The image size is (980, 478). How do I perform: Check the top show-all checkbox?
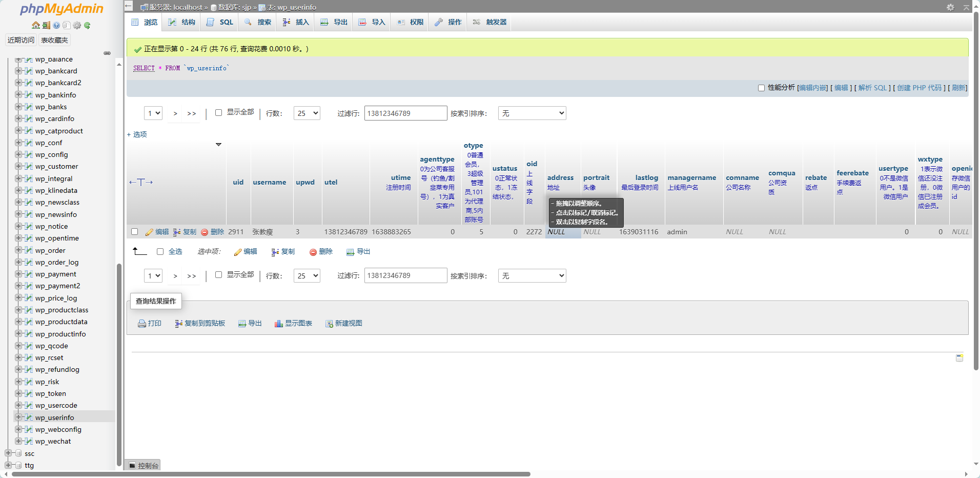(x=218, y=112)
